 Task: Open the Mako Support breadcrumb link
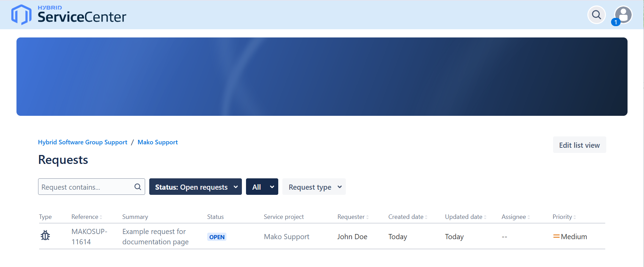(x=157, y=142)
